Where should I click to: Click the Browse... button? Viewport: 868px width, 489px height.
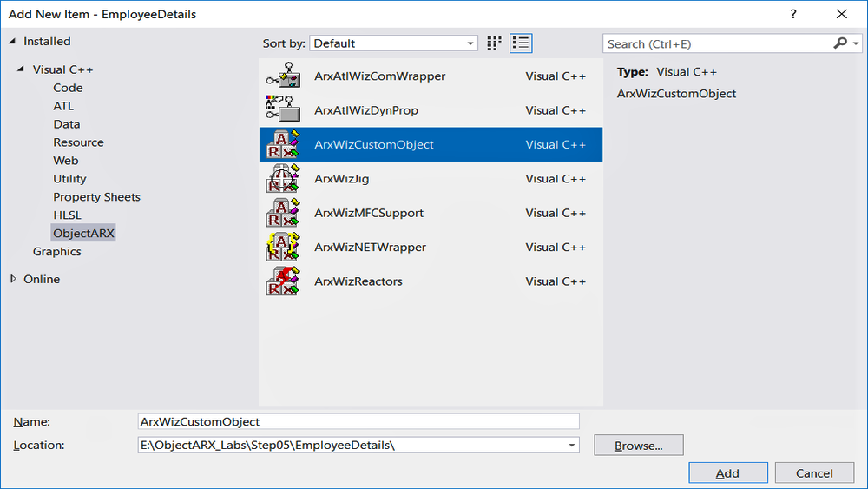(638, 446)
